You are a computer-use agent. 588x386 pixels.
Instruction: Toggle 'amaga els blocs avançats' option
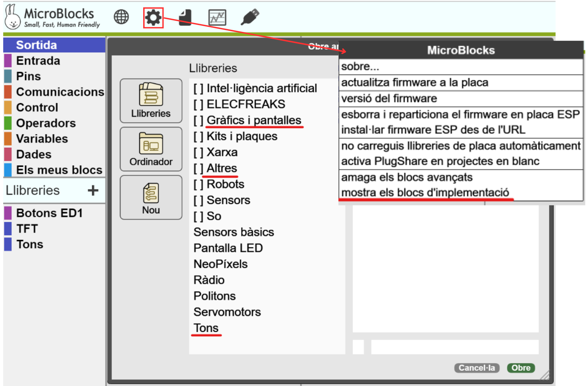(406, 177)
